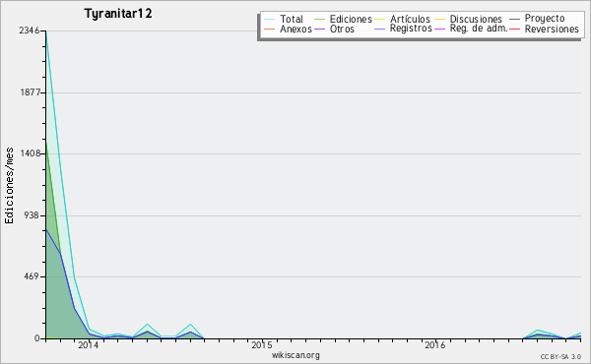Select the Otros legend entry

(342, 29)
